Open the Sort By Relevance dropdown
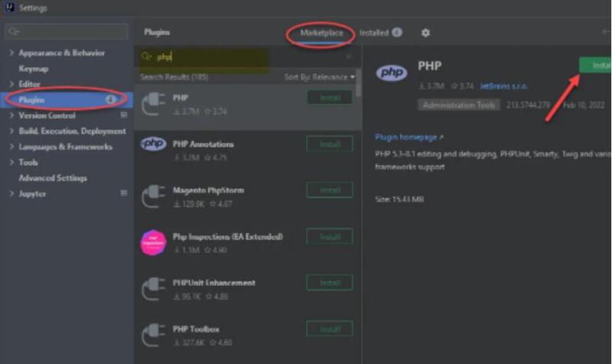This screenshot has width=612, height=364. pyautogui.click(x=320, y=77)
